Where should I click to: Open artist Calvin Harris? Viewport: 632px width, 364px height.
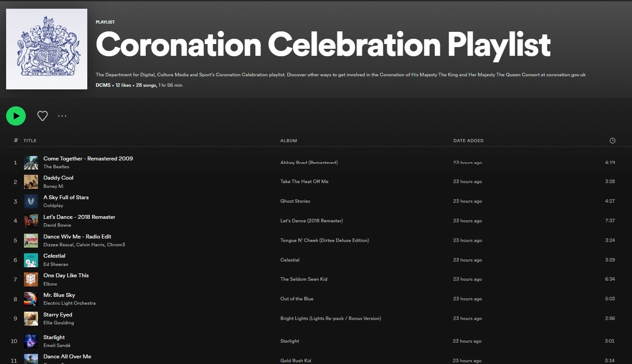[90, 245]
